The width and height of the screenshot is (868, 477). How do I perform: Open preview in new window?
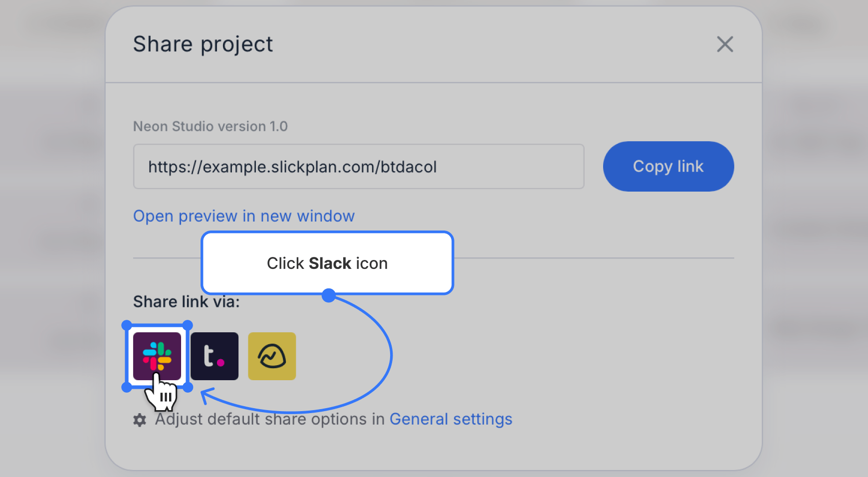(x=244, y=216)
